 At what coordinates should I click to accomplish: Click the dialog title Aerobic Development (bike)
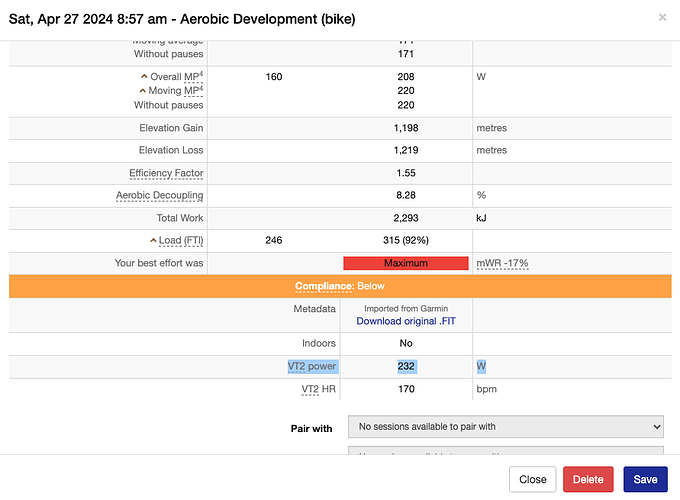click(x=268, y=19)
